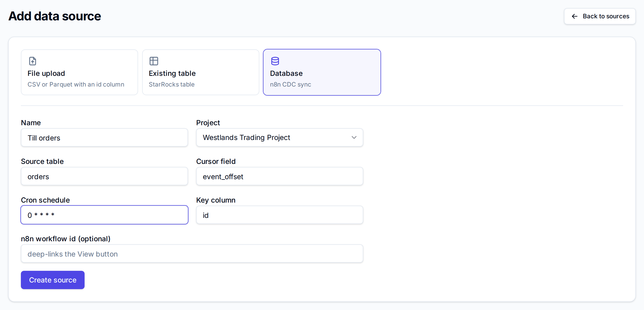Viewport: 644px width, 310px height.
Task: Click the 'n8n workflow id (optional)' label
Action: pyautogui.click(x=66, y=239)
